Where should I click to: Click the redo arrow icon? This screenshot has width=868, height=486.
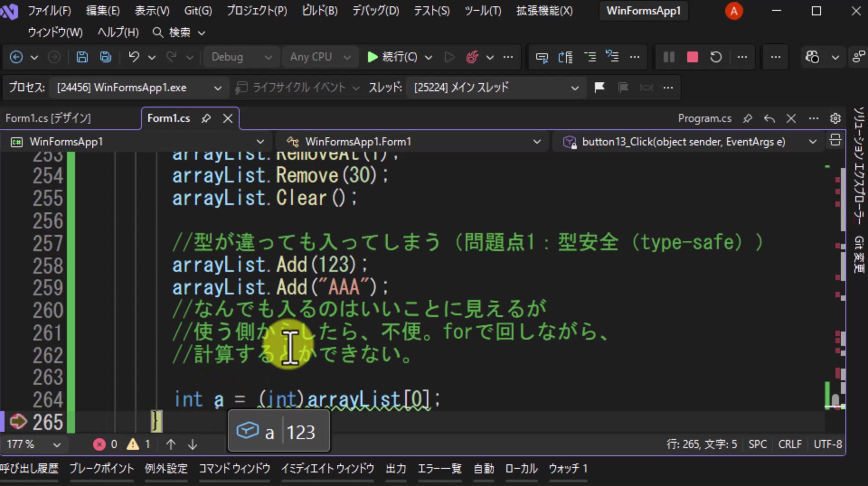click(x=171, y=57)
